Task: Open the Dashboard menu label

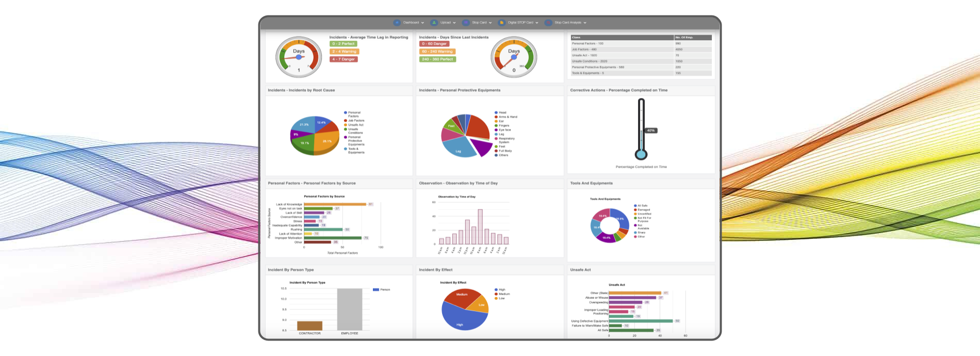Action: [x=411, y=23]
